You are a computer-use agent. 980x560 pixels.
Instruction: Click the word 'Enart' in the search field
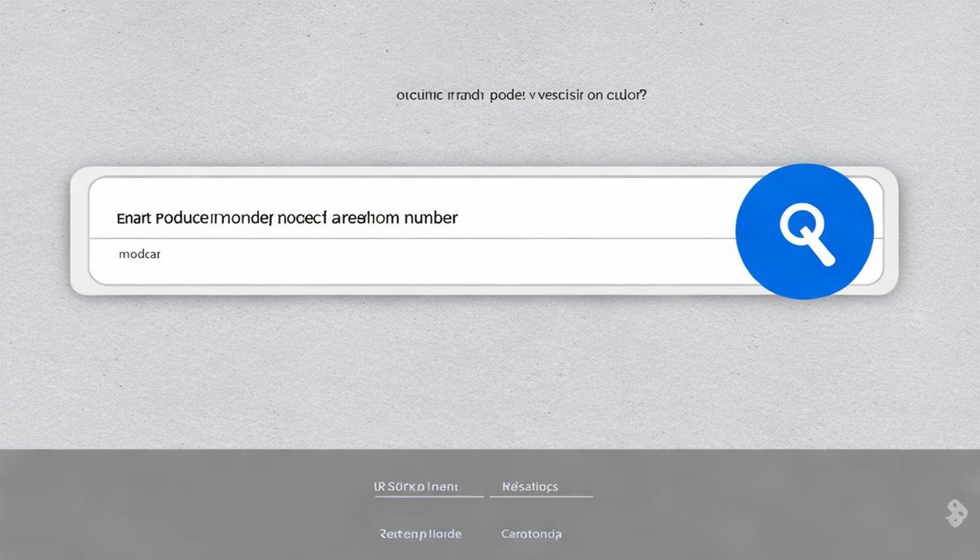pyautogui.click(x=132, y=218)
